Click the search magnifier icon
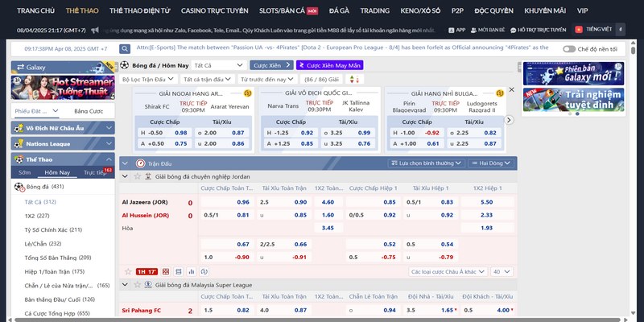This screenshot has height=322, width=644. 125,48
